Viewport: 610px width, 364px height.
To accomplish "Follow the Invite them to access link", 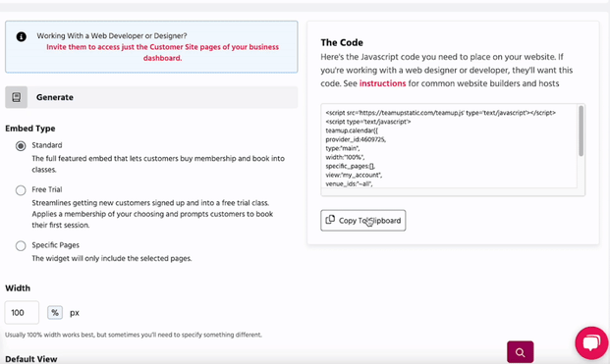I will [163, 52].
